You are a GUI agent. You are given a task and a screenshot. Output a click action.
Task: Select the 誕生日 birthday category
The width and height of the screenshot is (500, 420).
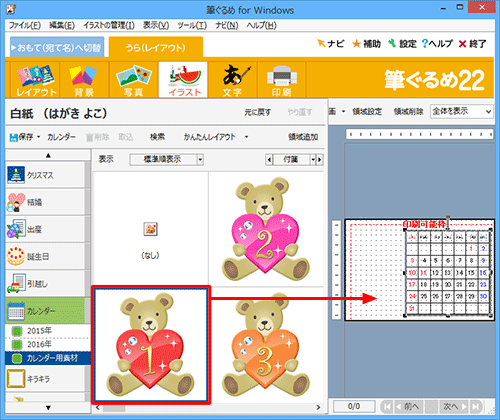[x=45, y=256]
